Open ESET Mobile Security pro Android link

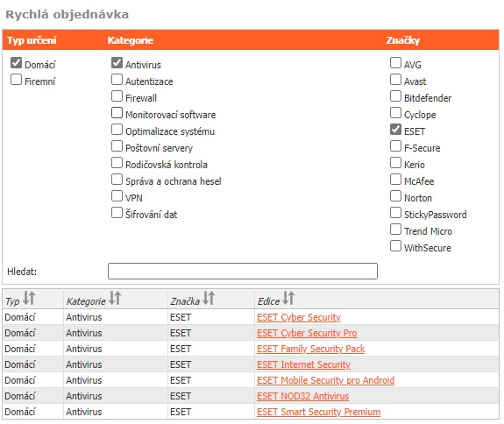[325, 380]
